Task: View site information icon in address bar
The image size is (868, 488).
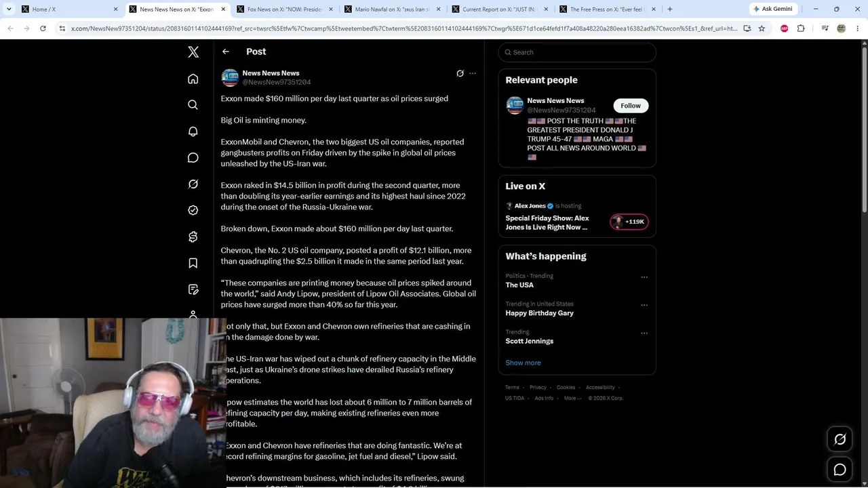Action: 62,28
